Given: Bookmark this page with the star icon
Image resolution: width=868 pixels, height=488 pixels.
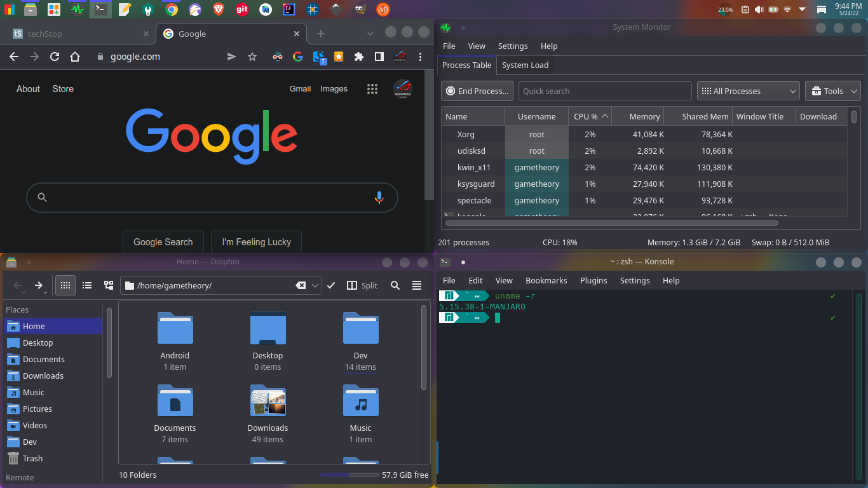Looking at the screenshot, I should (252, 57).
